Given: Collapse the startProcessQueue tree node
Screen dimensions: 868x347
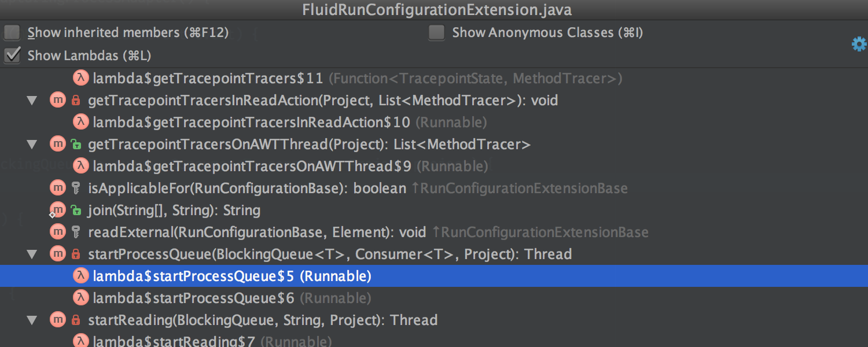Looking at the screenshot, I should point(32,254).
